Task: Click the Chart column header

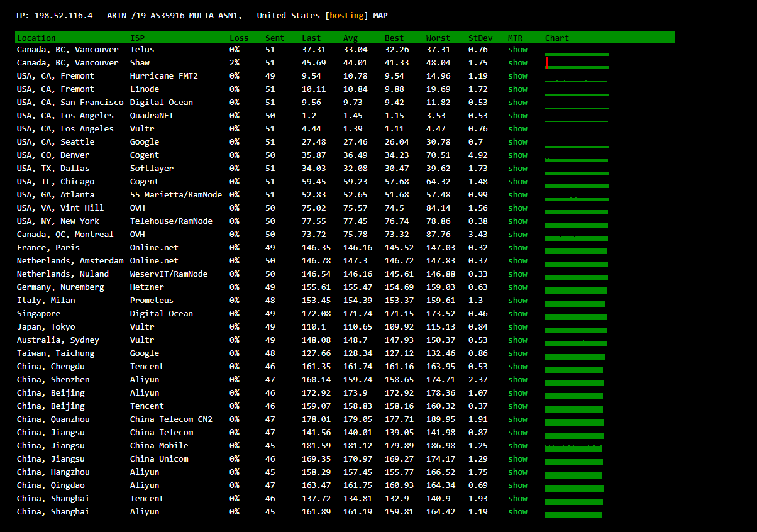Action: tap(557, 38)
